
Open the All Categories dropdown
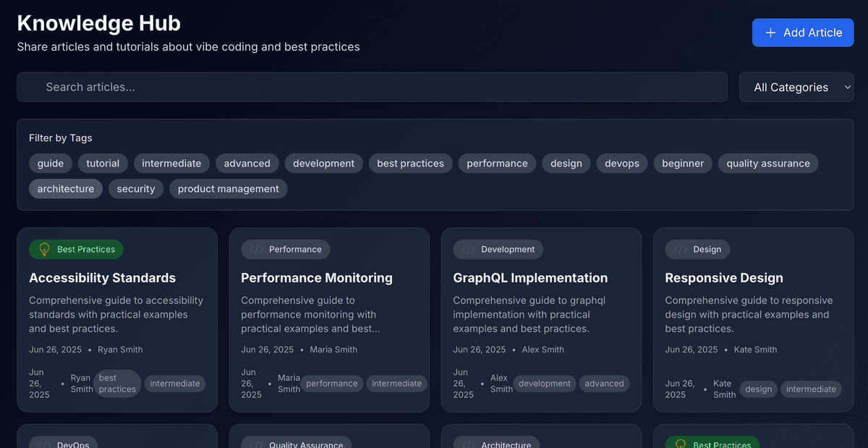[796, 87]
